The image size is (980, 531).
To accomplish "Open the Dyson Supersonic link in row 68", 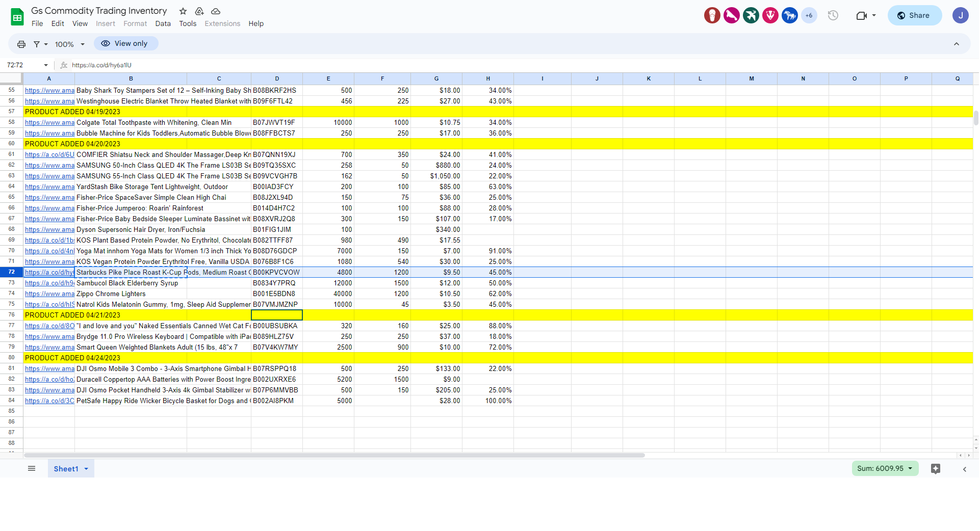I will [x=49, y=230].
